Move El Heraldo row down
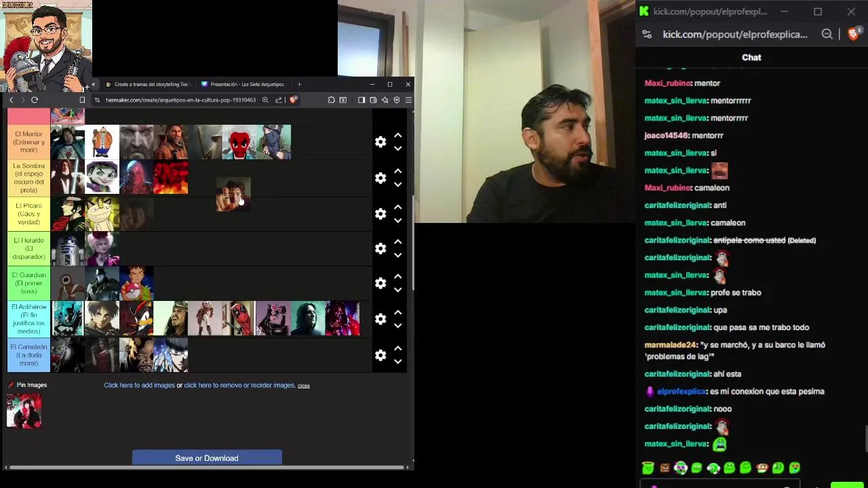The height and width of the screenshot is (488, 868). [398, 256]
